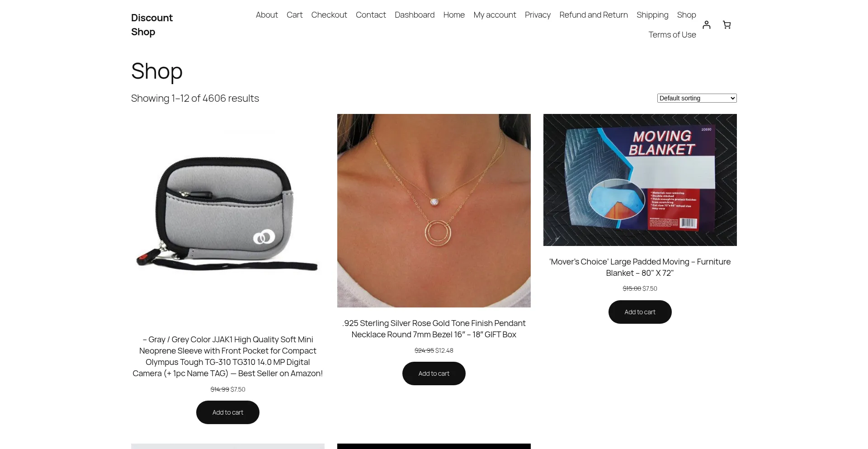Open the shopping cart icon
Viewport: 868px width, 449px height.
click(726, 25)
